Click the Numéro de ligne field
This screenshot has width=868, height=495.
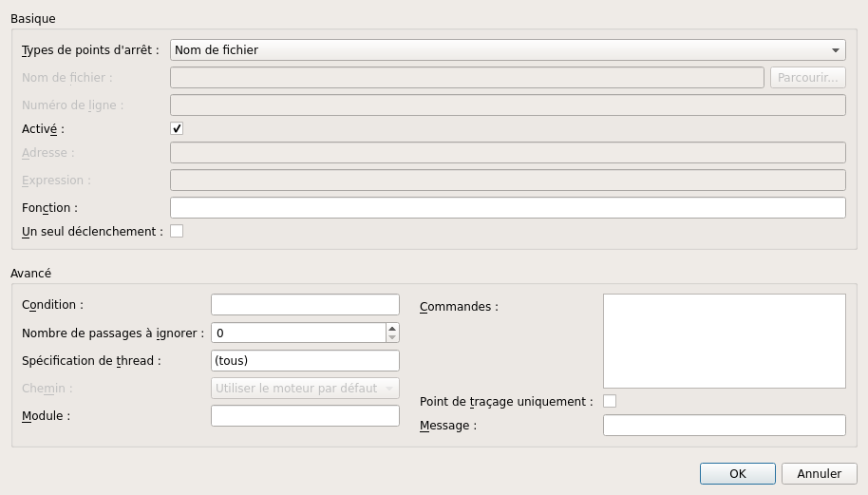507,105
